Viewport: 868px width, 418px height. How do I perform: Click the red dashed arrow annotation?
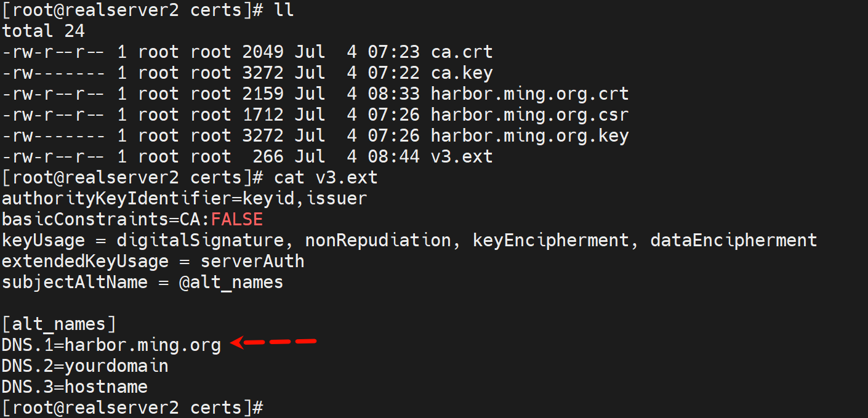pos(273,342)
